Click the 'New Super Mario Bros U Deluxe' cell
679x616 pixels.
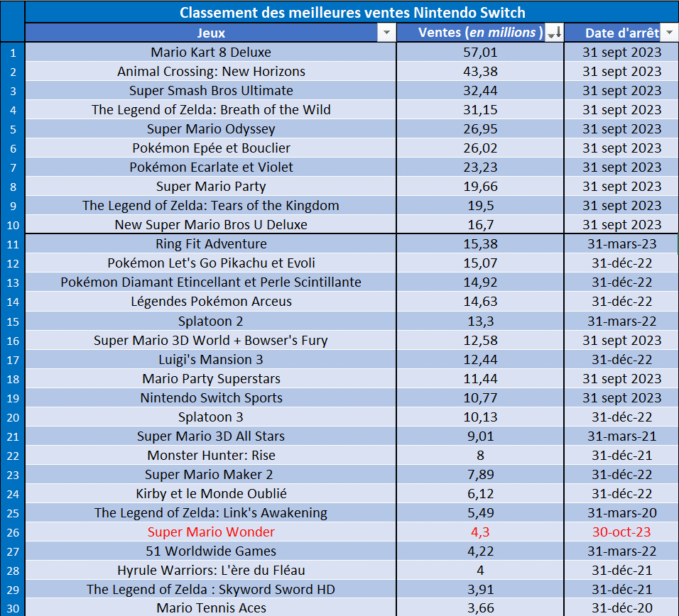[x=211, y=224]
